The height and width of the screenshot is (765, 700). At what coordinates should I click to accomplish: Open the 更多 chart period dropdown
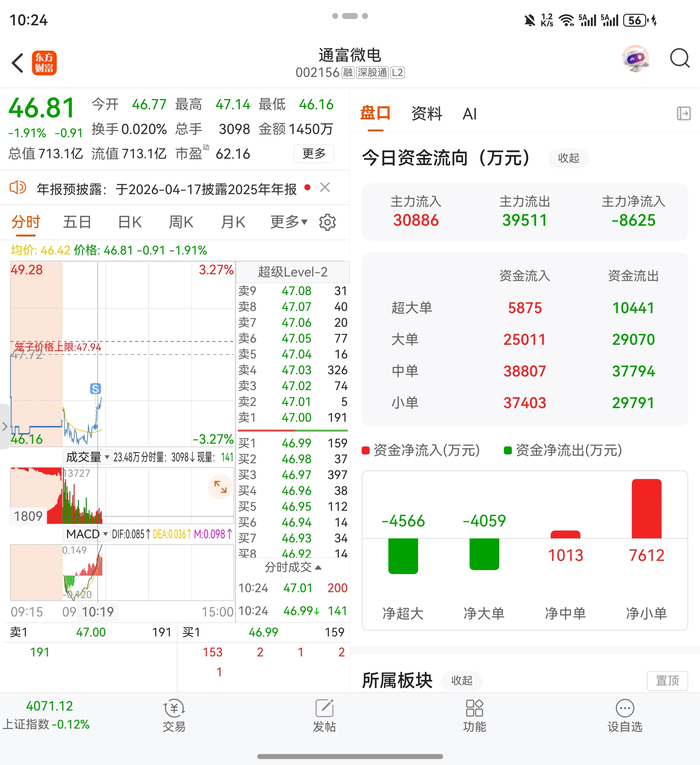[289, 222]
